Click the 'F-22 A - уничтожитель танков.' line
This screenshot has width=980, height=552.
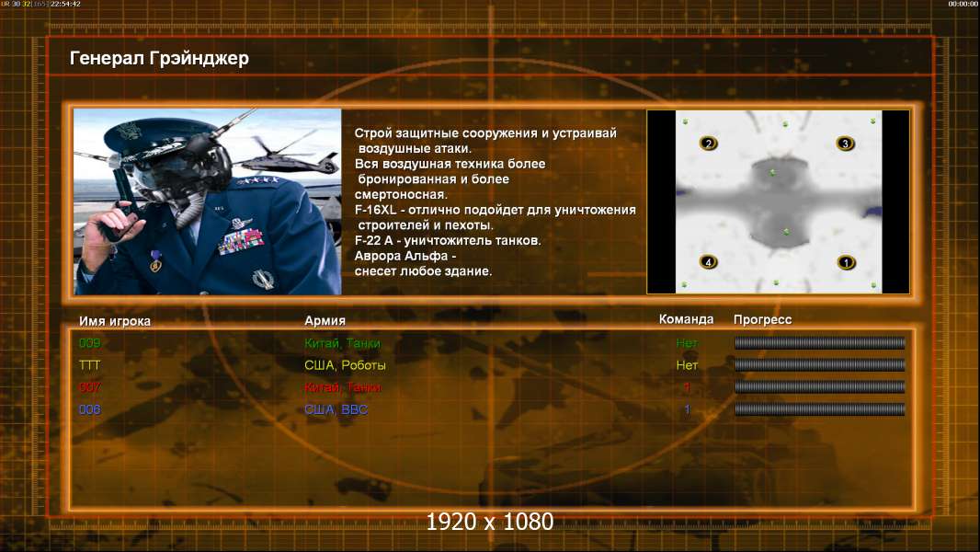click(x=448, y=241)
